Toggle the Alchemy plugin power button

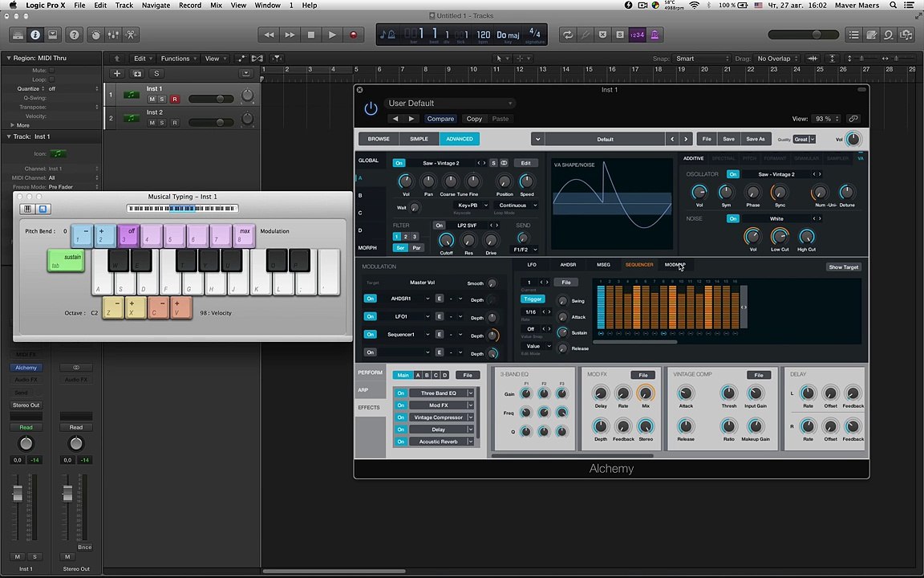(371, 108)
